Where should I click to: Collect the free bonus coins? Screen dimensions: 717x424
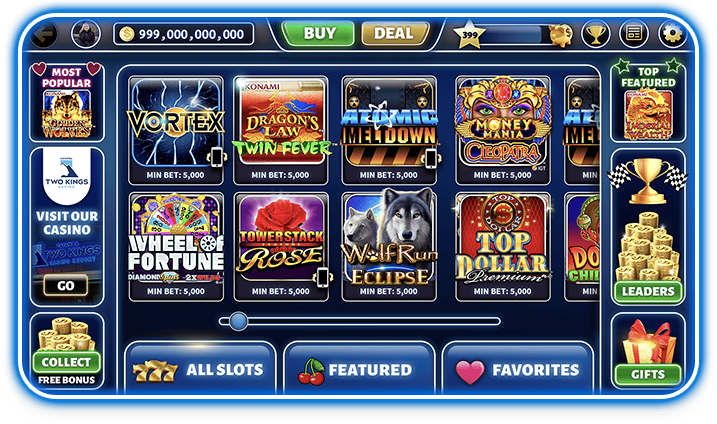pyautogui.click(x=67, y=362)
